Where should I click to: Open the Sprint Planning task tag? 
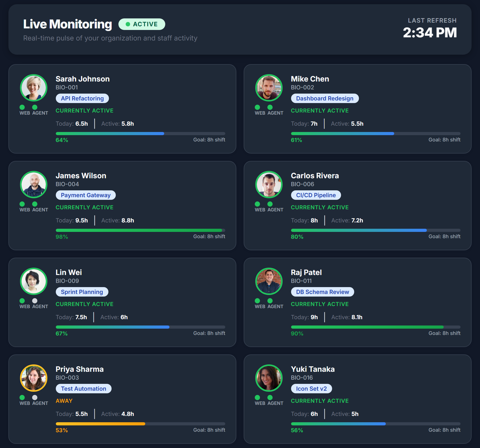tap(82, 292)
